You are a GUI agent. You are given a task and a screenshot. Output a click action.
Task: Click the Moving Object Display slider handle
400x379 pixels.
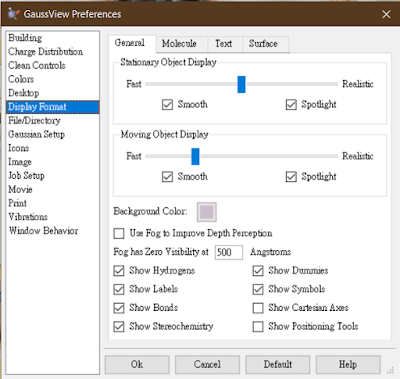click(x=195, y=156)
